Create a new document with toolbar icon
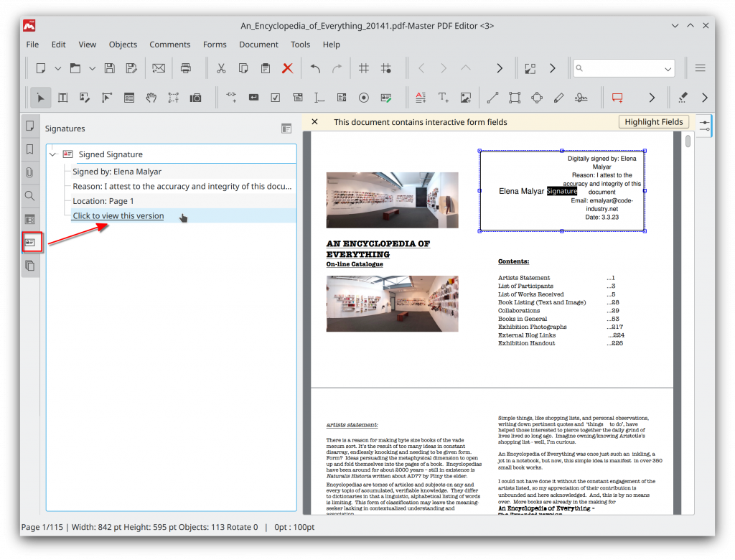 tap(41, 68)
